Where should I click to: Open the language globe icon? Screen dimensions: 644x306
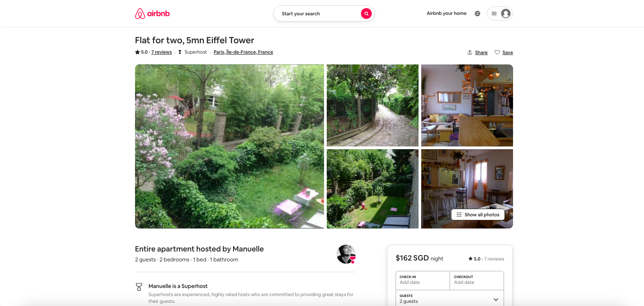click(477, 14)
